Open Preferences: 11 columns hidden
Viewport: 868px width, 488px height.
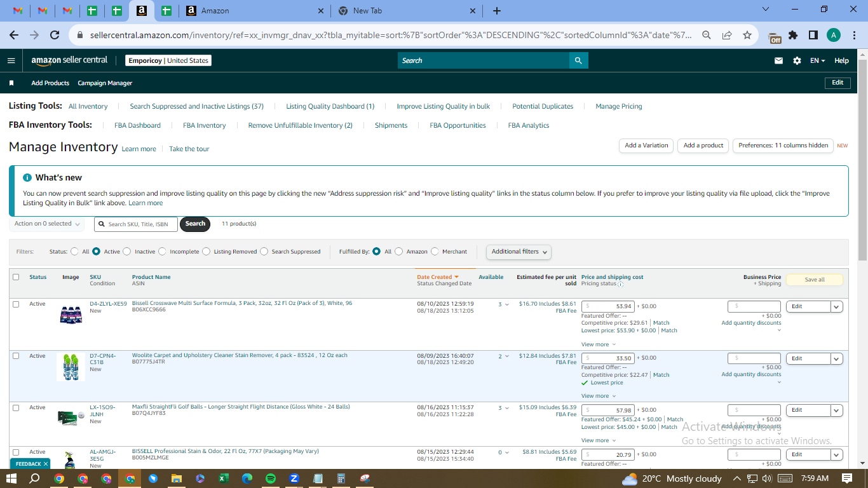783,146
